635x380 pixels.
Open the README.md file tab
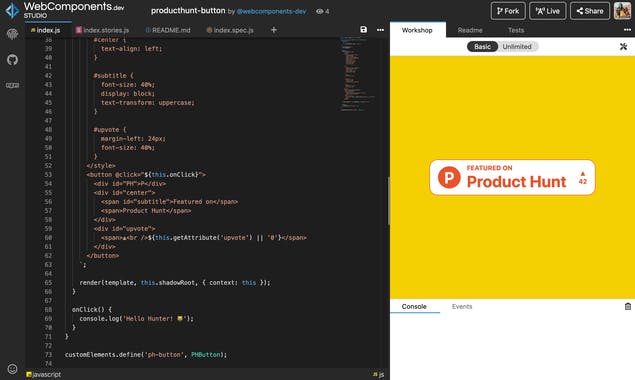tap(168, 30)
